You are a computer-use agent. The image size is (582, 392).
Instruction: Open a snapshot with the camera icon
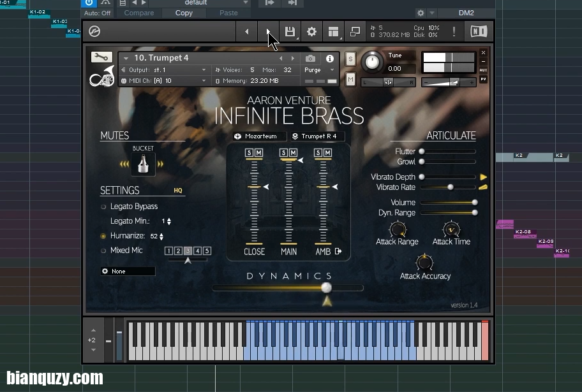[x=311, y=58]
